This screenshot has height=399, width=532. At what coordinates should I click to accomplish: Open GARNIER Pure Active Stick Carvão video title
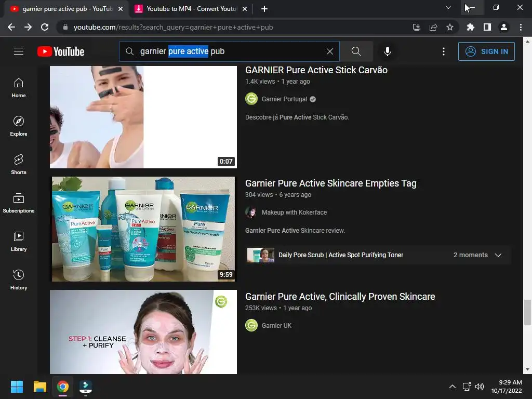316,70
